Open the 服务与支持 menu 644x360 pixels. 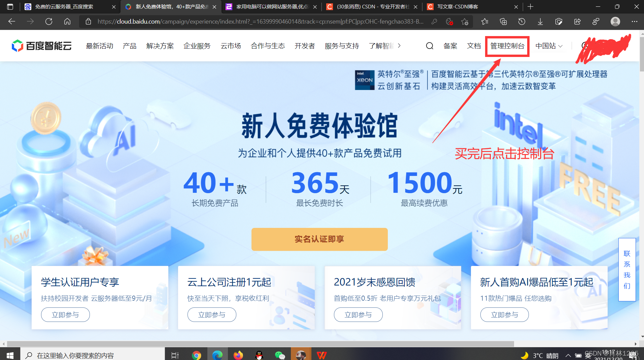[x=342, y=46]
